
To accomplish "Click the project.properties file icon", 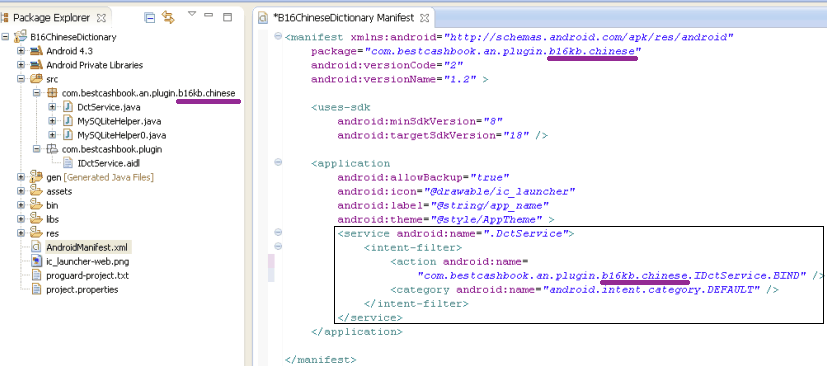I will [36, 289].
